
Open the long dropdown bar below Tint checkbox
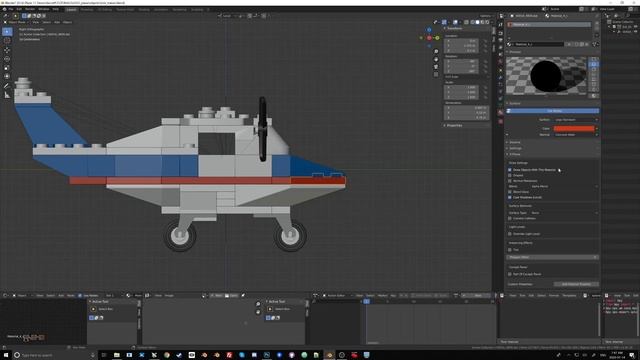pos(553,258)
